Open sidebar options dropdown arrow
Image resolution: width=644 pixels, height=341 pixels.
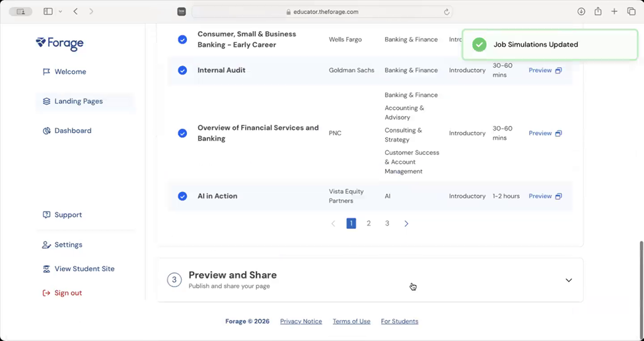click(x=60, y=11)
